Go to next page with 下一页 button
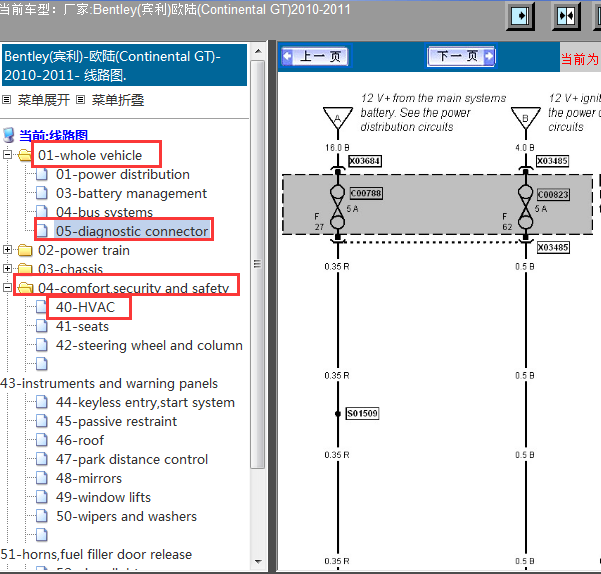Screen dimensions: 601x574 coord(461,57)
